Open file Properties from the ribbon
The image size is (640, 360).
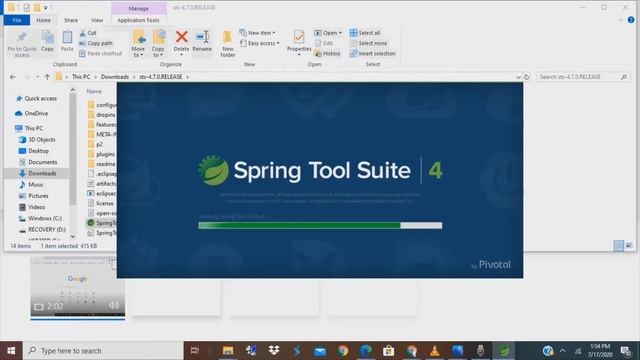(299, 43)
